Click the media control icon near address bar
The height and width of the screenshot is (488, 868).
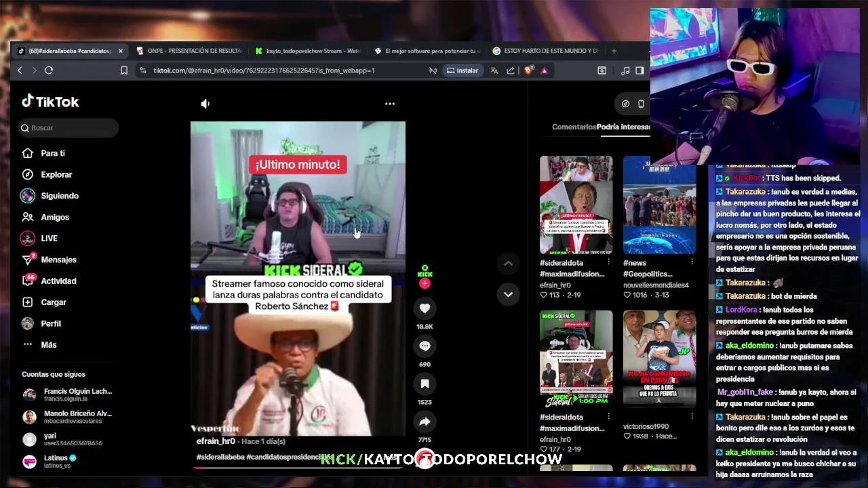[x=433, y=70]
